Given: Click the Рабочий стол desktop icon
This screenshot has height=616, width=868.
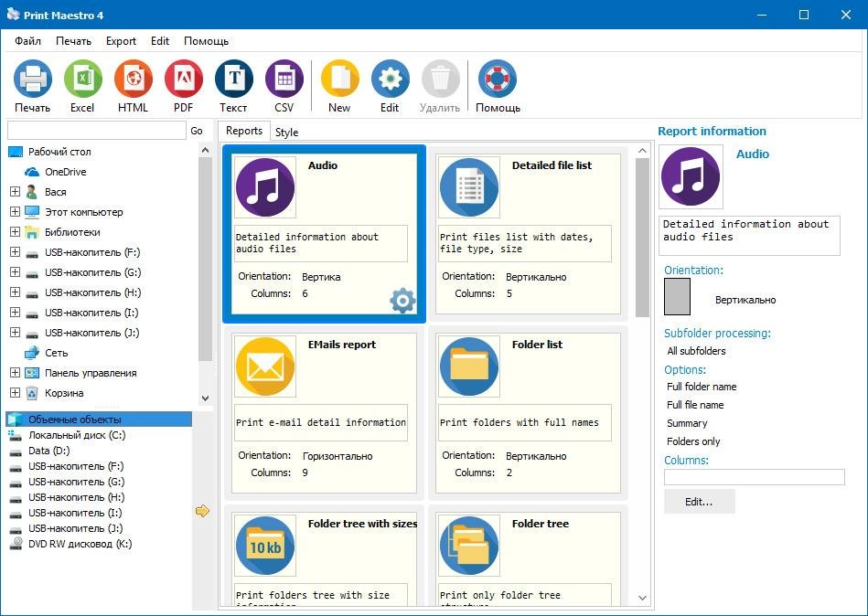Looking at the screenshot, I should [x=16, y=152].
